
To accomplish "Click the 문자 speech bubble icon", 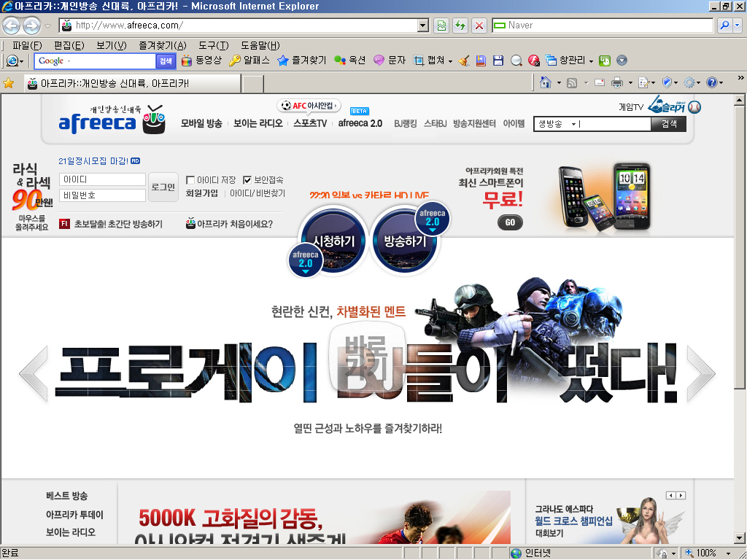I will click(379, 61).
